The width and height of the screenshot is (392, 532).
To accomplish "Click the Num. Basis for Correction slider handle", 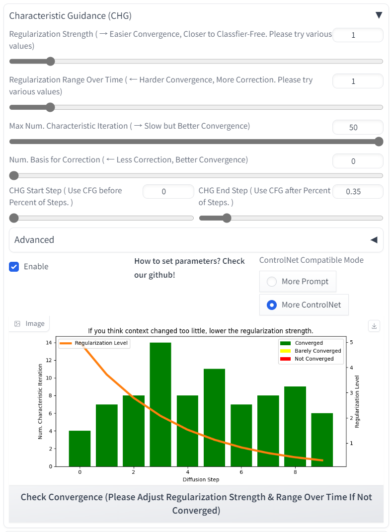I will click(14, 175).
